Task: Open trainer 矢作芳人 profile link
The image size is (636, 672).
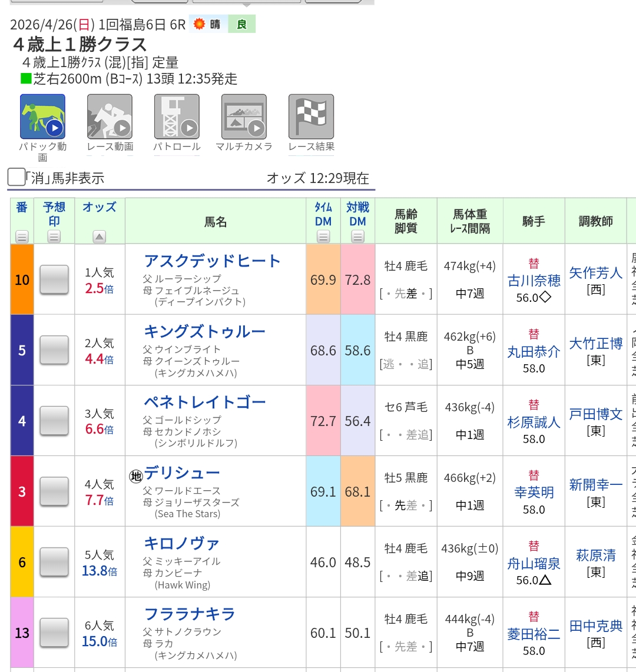Action: click(x=595, y=273)
